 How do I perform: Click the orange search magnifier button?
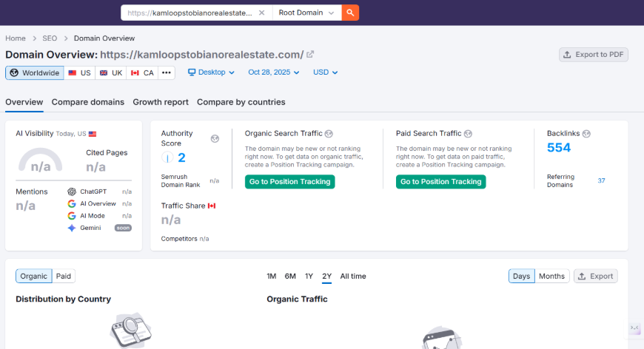click(x=350, y=13)
